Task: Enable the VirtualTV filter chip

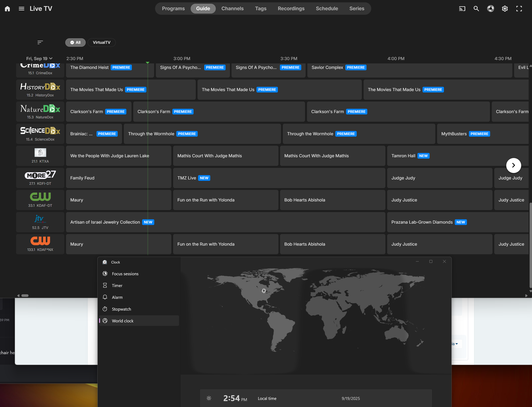Action: 101,42
